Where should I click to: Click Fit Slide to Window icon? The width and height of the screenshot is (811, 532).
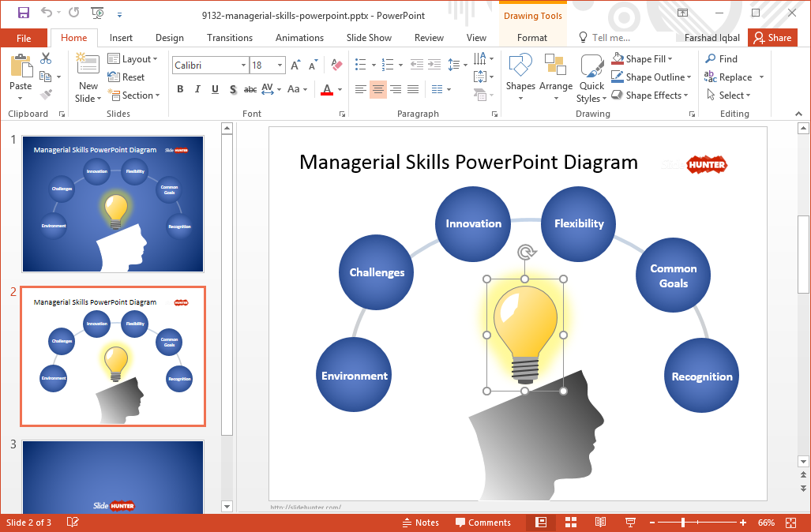pos(791,523)
